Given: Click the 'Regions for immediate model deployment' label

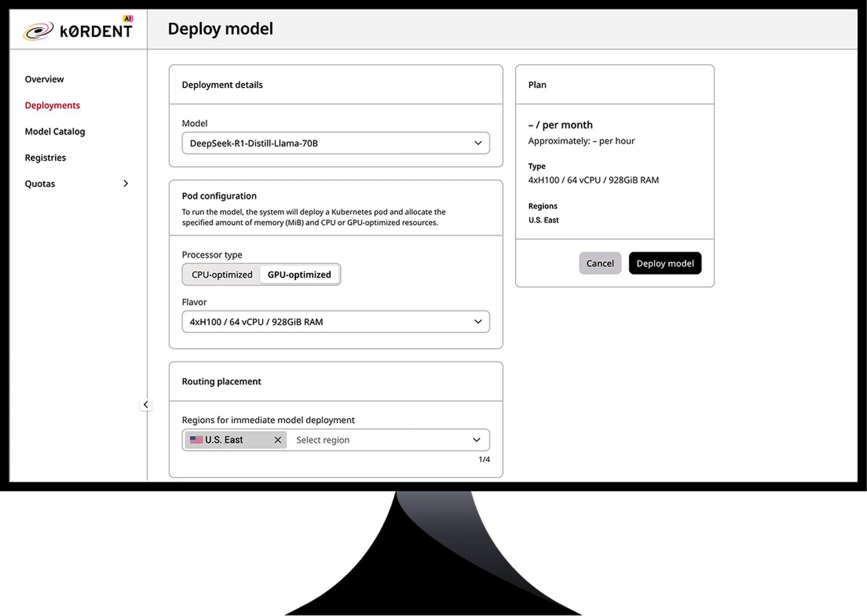Looking at the screenshot, I should tap(268, 420).
